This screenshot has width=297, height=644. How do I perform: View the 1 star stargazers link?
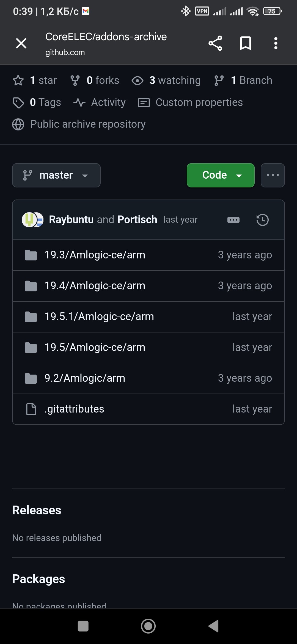pyautogui.click(x=35, y=80)
